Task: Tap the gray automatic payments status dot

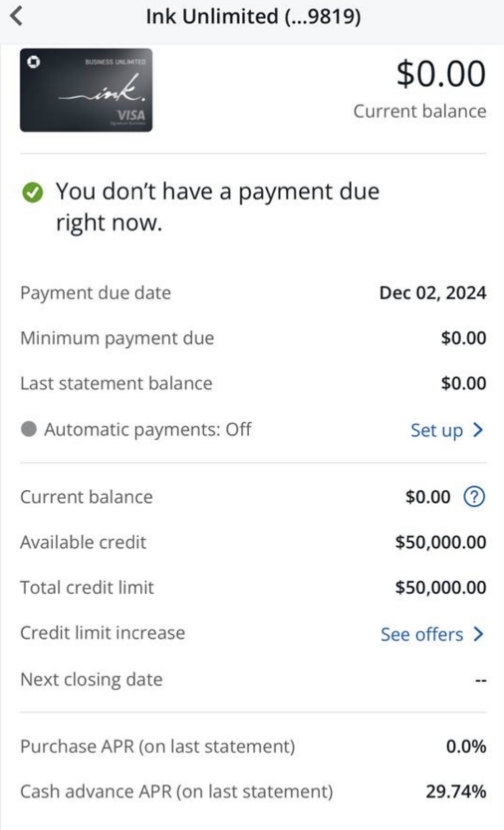Action: [29, 429]
